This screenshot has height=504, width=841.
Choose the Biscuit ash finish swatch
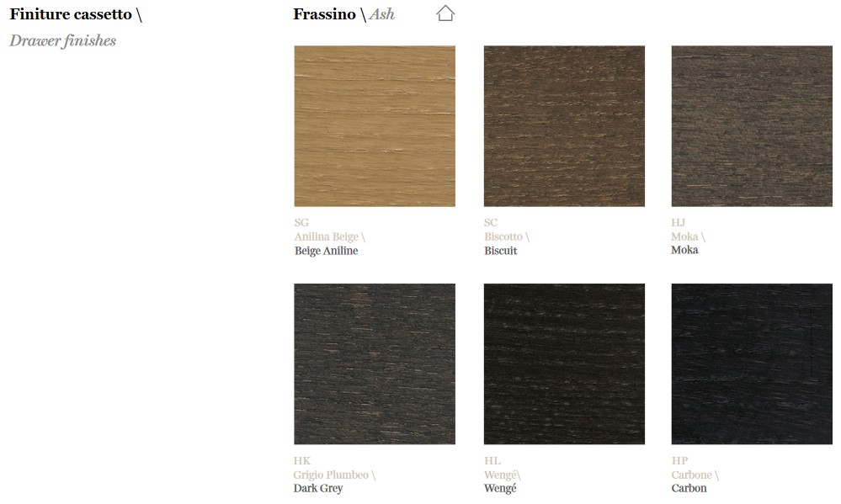pos(564,126)
